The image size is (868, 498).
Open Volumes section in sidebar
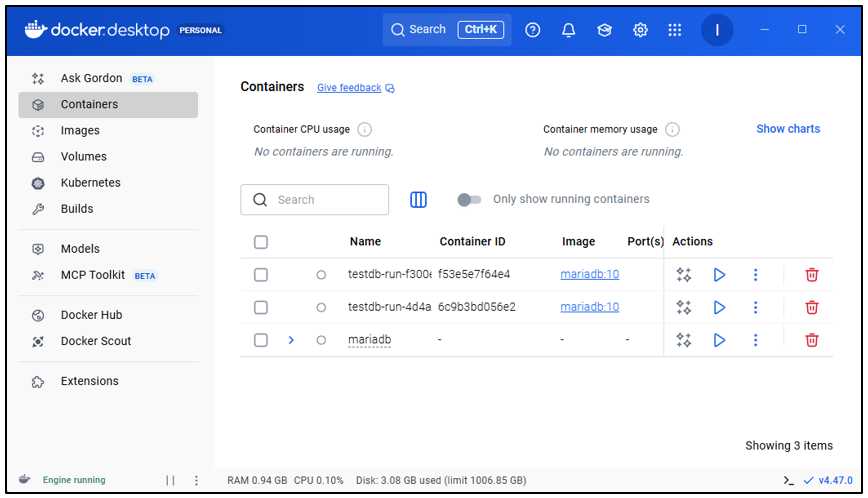click(x=83, y=157)
